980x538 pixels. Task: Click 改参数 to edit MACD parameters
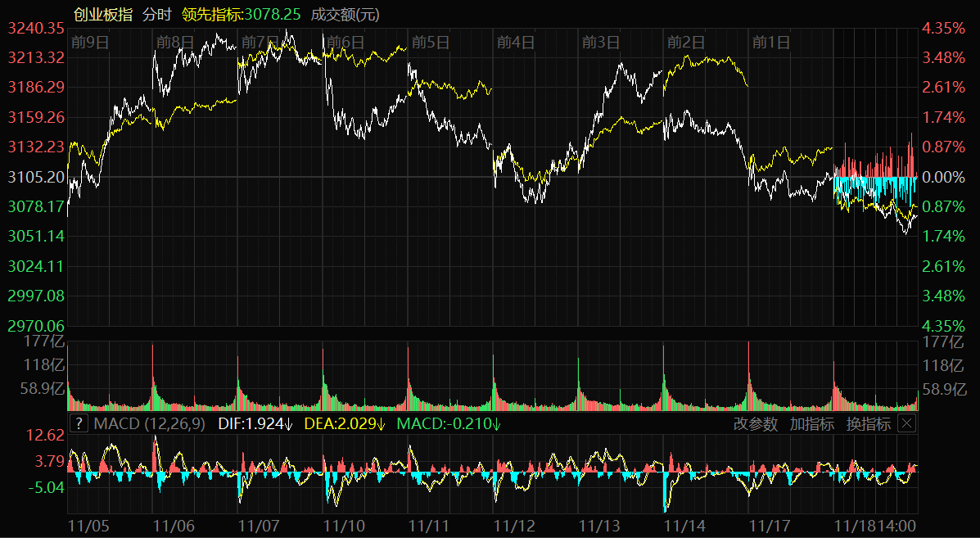(x=755, y=423)
